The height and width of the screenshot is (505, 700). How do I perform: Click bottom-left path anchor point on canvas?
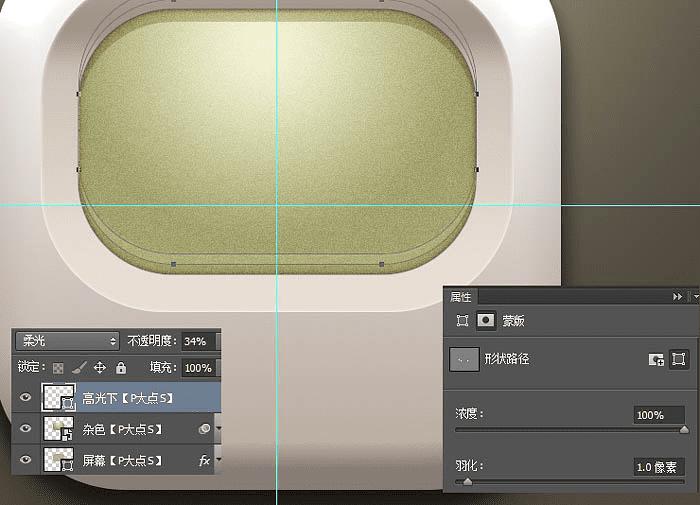point(174,264)
